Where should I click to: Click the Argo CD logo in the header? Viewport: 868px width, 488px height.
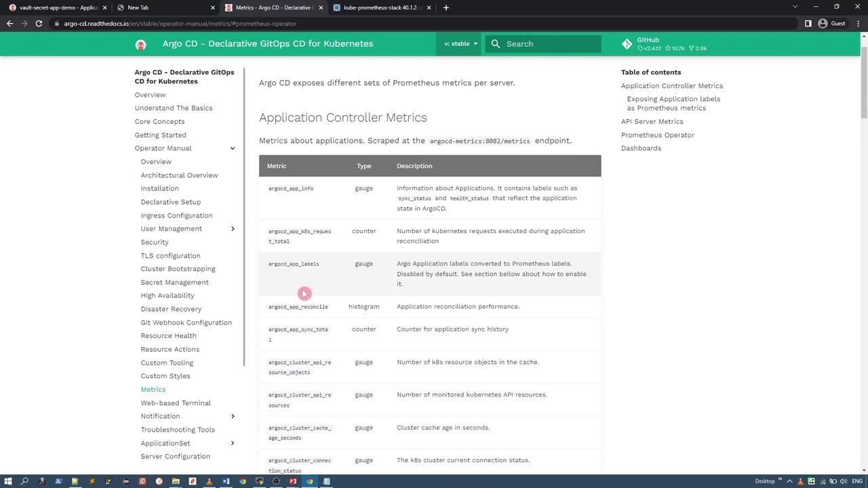pos(140,45)
